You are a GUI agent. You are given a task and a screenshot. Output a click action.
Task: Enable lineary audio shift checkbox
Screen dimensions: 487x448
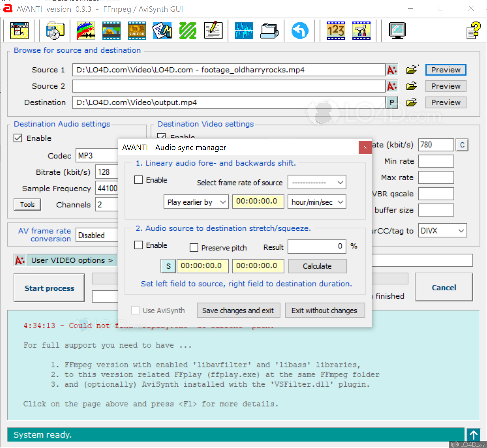click(x=139, y=180)
